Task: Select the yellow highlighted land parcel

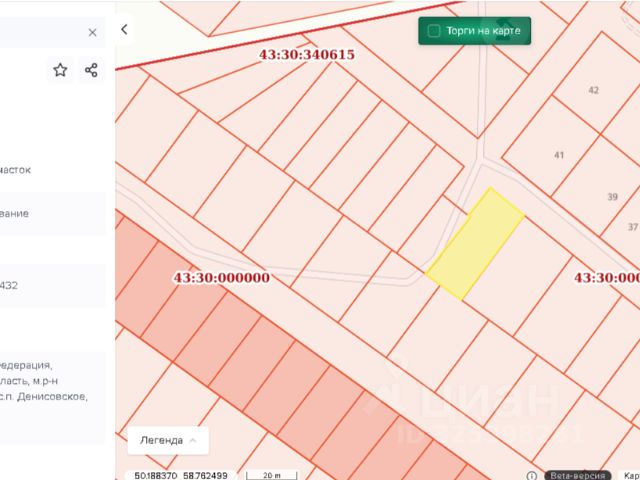Action: click(x=475, y=244)
